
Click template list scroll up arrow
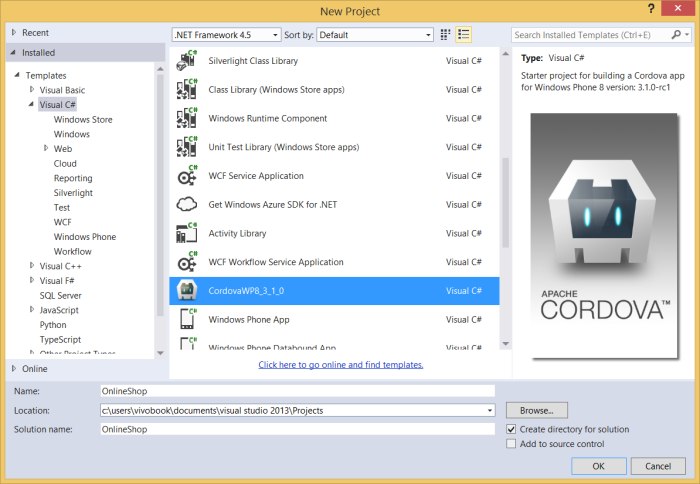pos(505,54)
